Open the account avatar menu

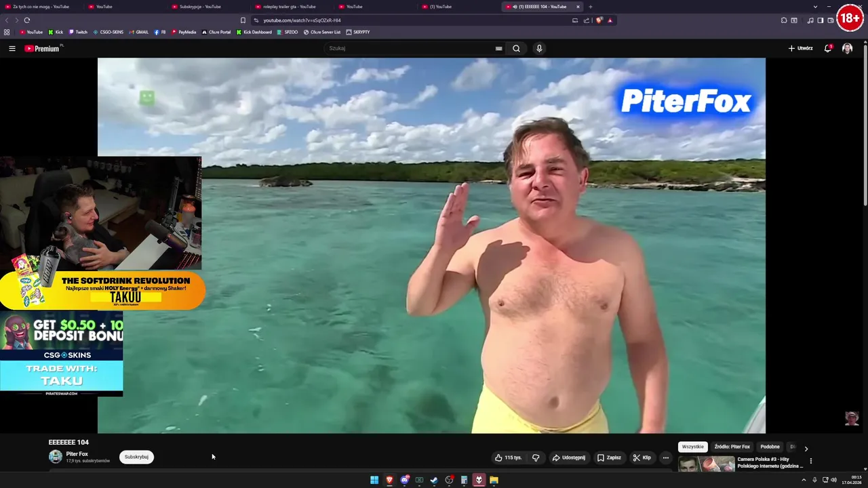(x=847, y=48)
